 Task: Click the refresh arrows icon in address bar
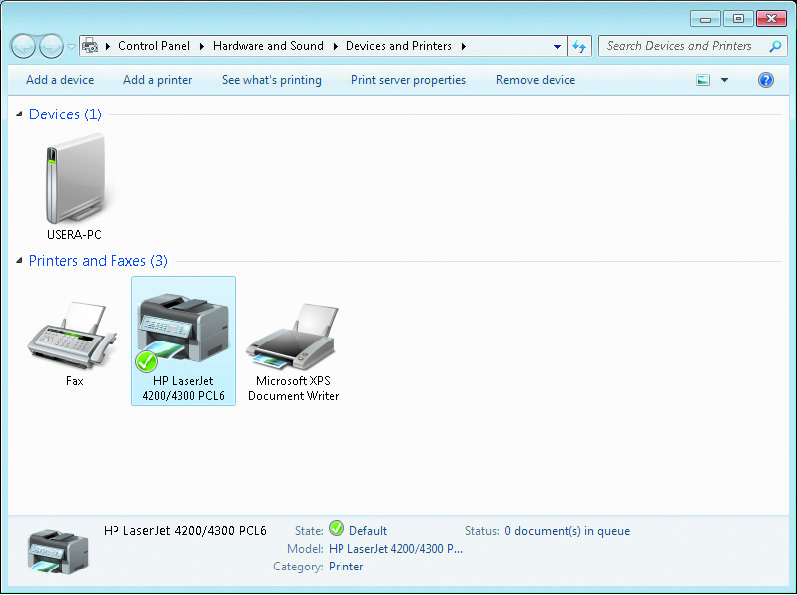(x=579, y=47)
